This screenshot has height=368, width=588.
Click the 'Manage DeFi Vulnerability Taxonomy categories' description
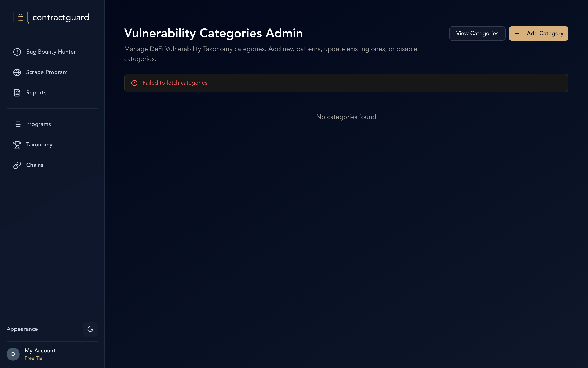coord(271,54)
